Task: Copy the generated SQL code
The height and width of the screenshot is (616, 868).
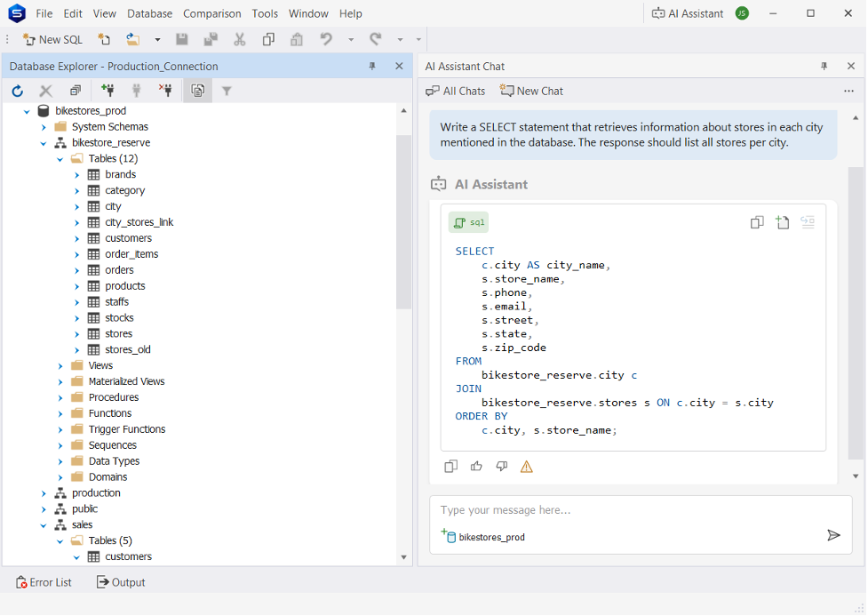Action: tap(756, 222)
